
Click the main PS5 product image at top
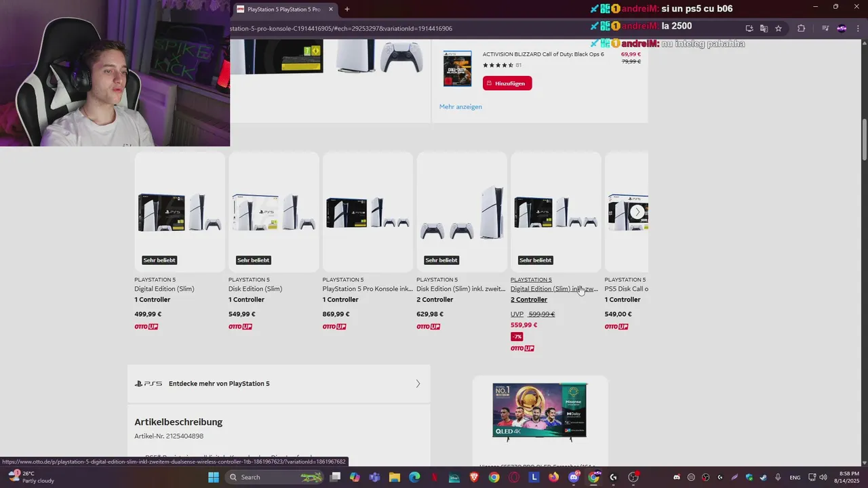(328, 56)
